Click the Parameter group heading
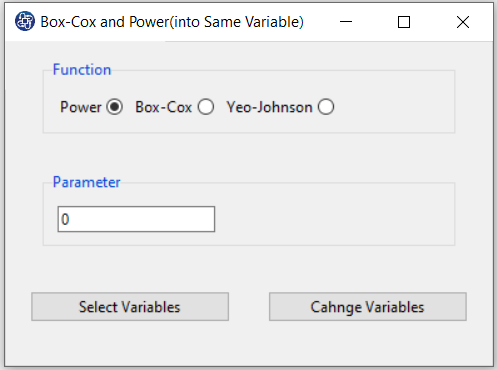 click(87, 182)
